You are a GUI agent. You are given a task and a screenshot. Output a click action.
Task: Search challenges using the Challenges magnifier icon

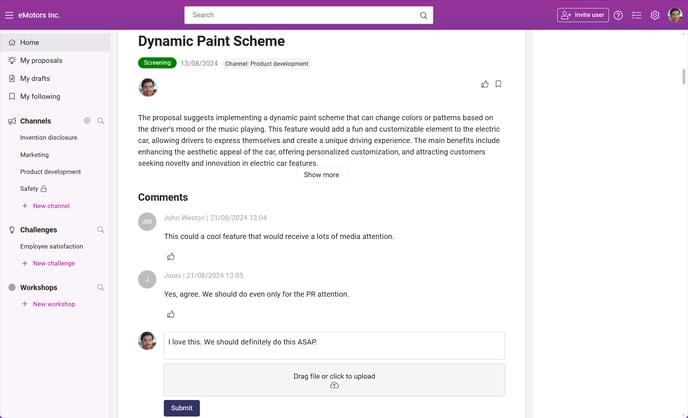coord(100,229)
